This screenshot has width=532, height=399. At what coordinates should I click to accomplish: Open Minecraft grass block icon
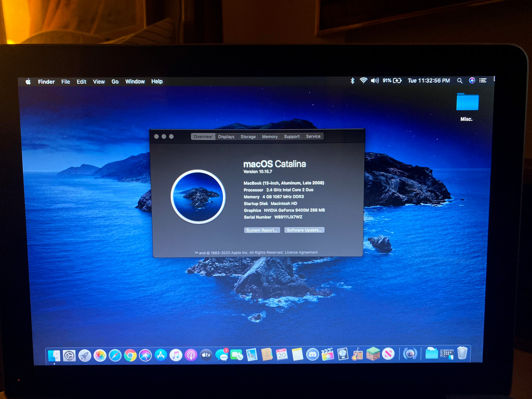pyautogui.click(x=373, y=354)
